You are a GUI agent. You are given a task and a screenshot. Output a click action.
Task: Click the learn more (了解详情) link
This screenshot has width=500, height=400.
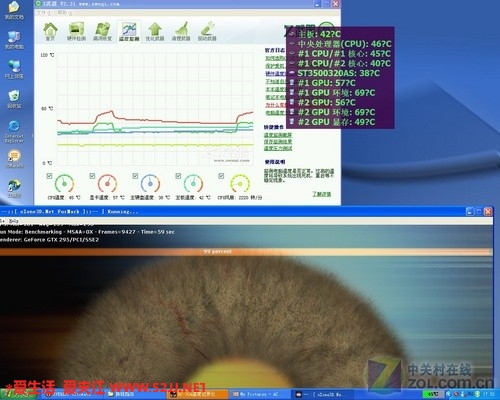point(322,194)
